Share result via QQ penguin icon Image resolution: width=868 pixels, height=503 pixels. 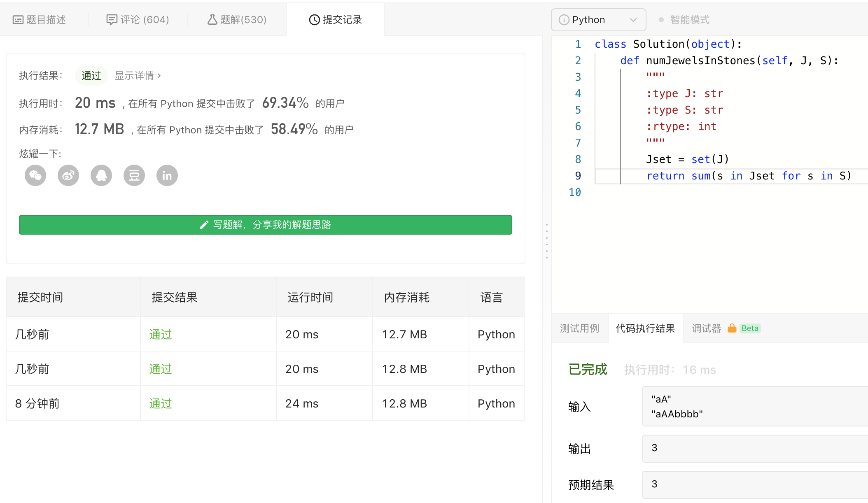point(101,176)
